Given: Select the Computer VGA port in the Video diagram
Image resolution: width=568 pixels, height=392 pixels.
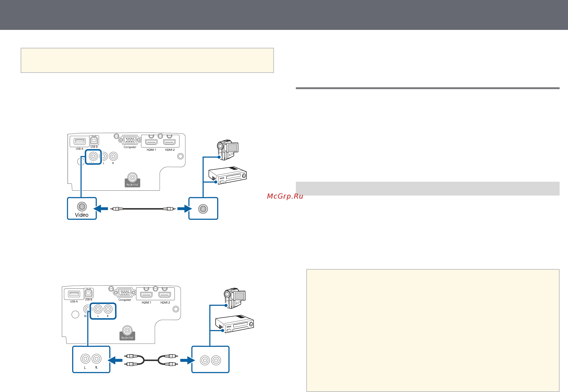Looking at the screenshot, I should click(x=130, y=140).
